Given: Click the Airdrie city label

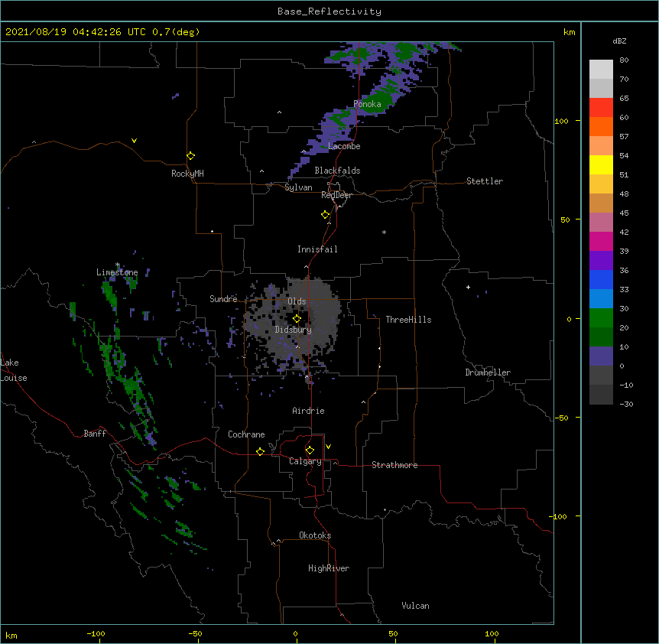Looking at the screenshot, I should pos(308,411).
